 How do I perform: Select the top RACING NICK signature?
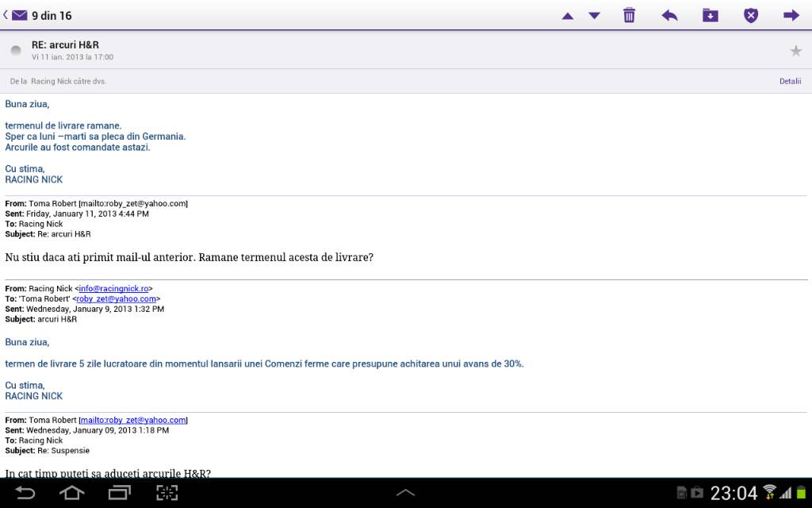33,180
